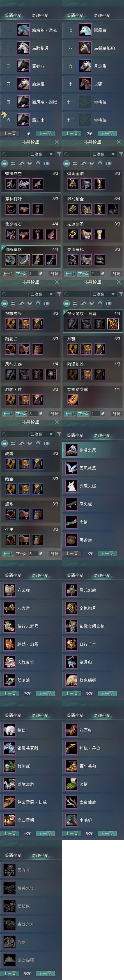Switch to grid view above 烟雨金陵

pos(75,164)
